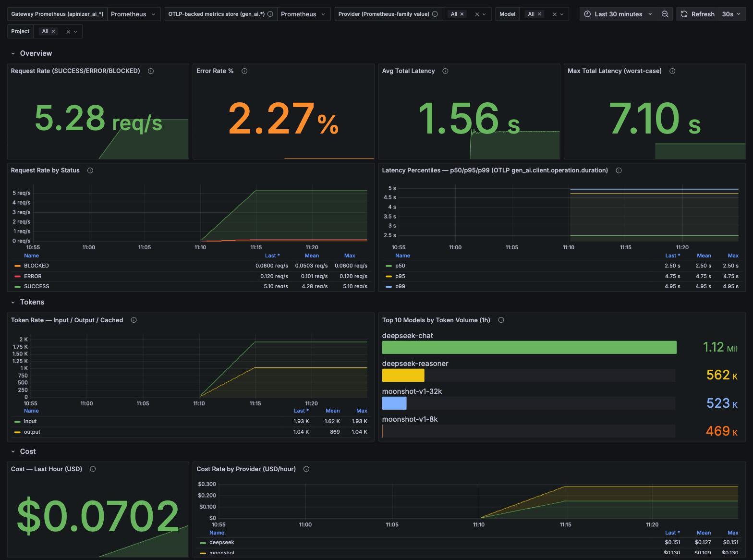The image size is (753, 560).
Task: Click info icon for Top 10 Models panel
Action: tap(501, 320)
